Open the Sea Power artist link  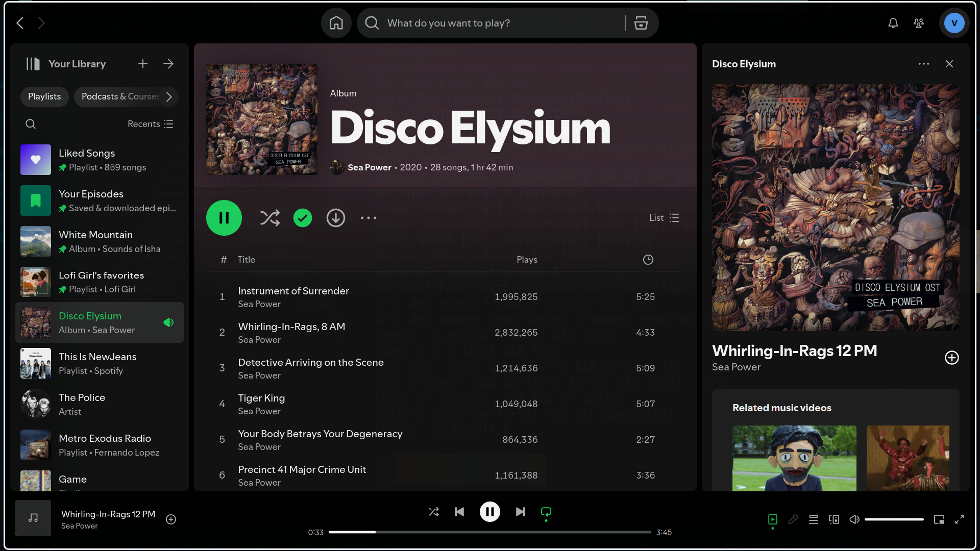[x=369, y=167]
